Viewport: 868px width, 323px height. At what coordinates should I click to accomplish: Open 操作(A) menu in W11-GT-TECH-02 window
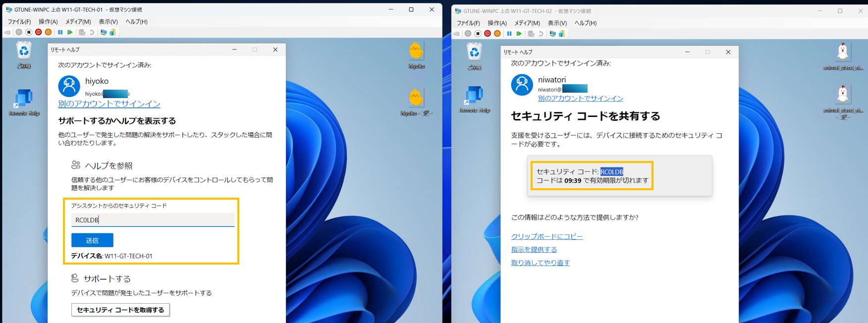(x=497, y=23)
